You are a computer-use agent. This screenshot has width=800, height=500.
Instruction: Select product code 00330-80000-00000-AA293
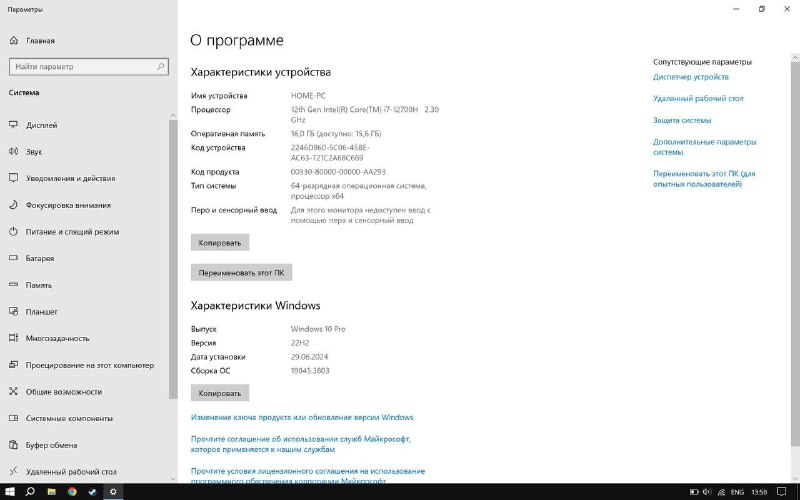pos(338,172)
